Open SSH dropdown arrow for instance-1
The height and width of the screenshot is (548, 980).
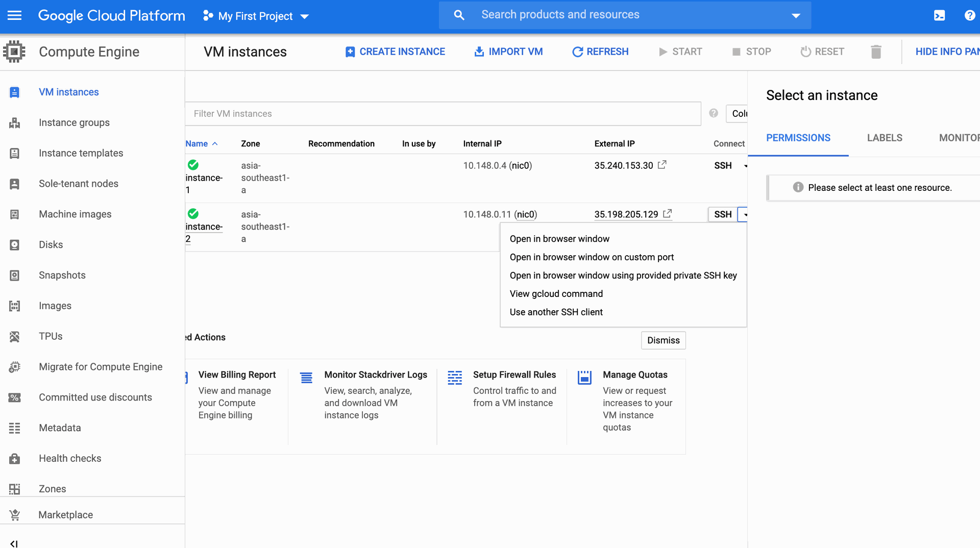[x=745, y=166]
